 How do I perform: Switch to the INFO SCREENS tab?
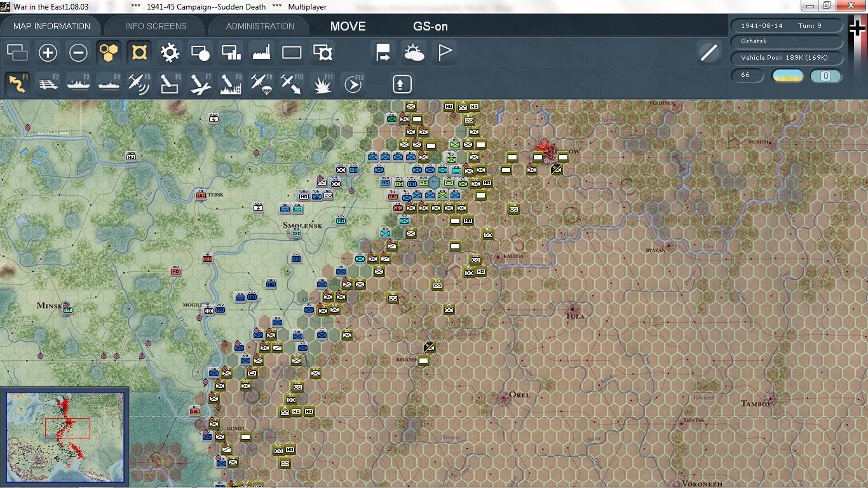156,26
